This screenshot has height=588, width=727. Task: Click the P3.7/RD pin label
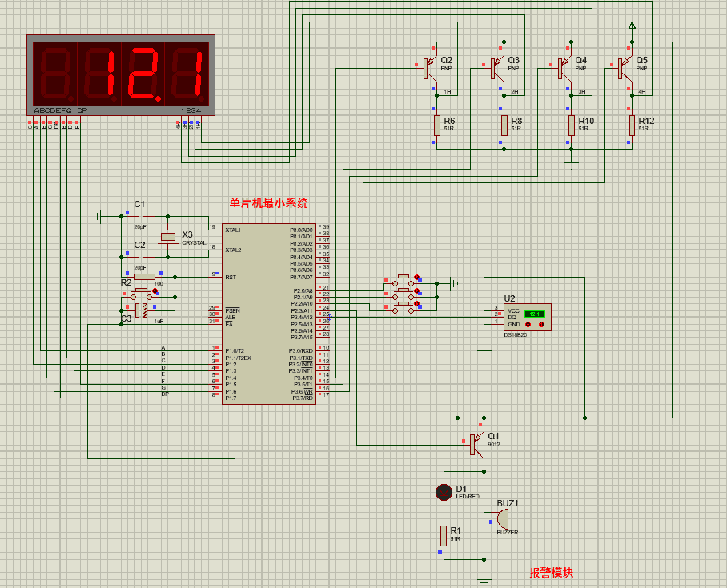coord(303,398)
